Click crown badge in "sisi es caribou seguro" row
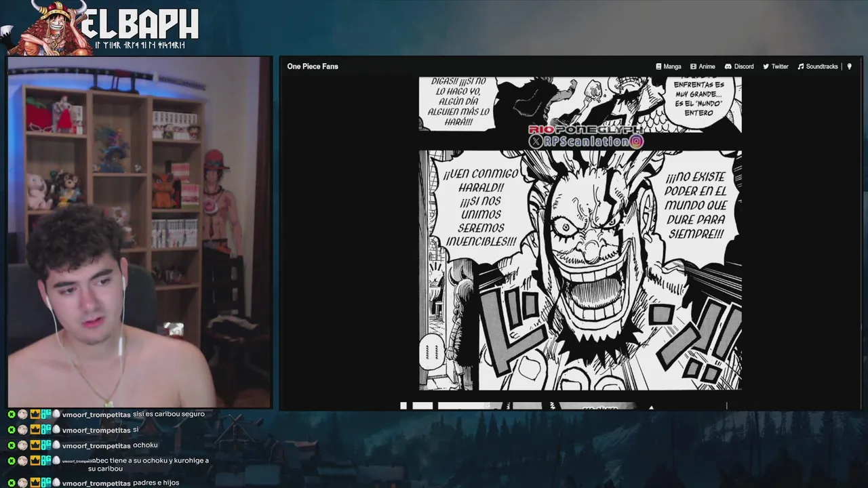The height and width of the screenshot is (488, 868). click(x=35, y=414)
